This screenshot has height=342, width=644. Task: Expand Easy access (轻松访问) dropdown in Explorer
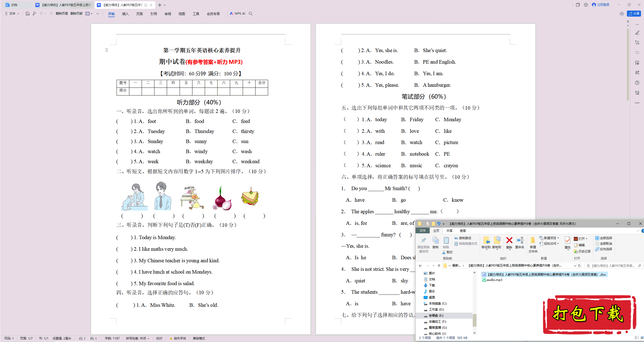[558, 243]
